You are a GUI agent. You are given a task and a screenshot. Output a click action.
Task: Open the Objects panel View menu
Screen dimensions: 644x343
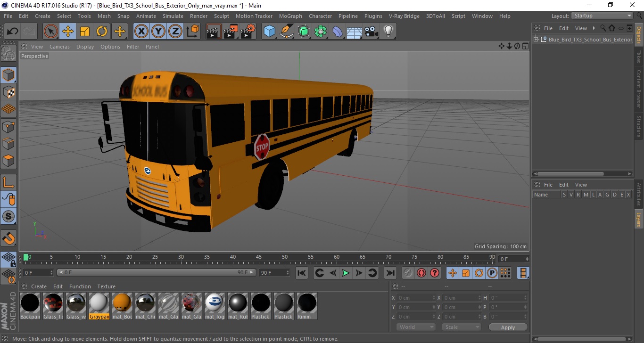click(581, 28)
